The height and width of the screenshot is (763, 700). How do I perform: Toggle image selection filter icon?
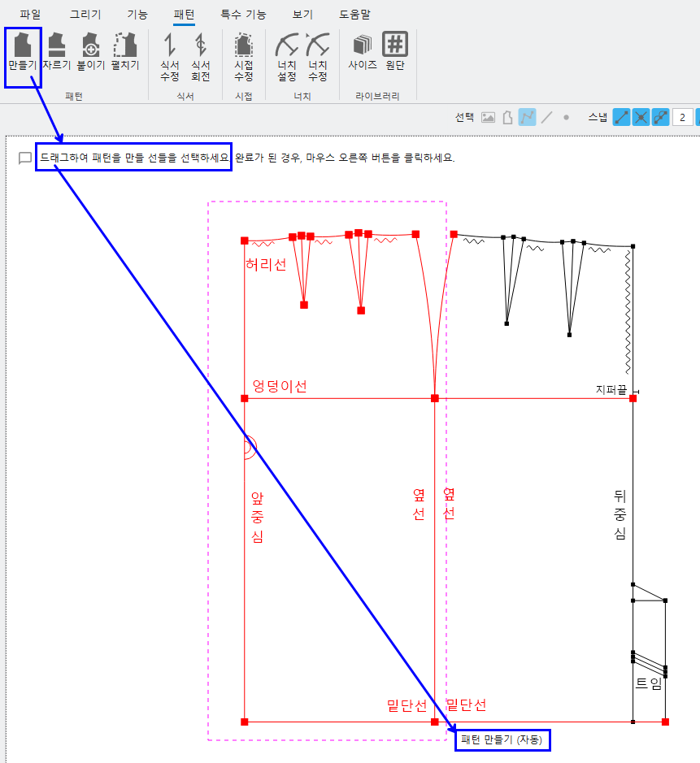tap(489, 117)
